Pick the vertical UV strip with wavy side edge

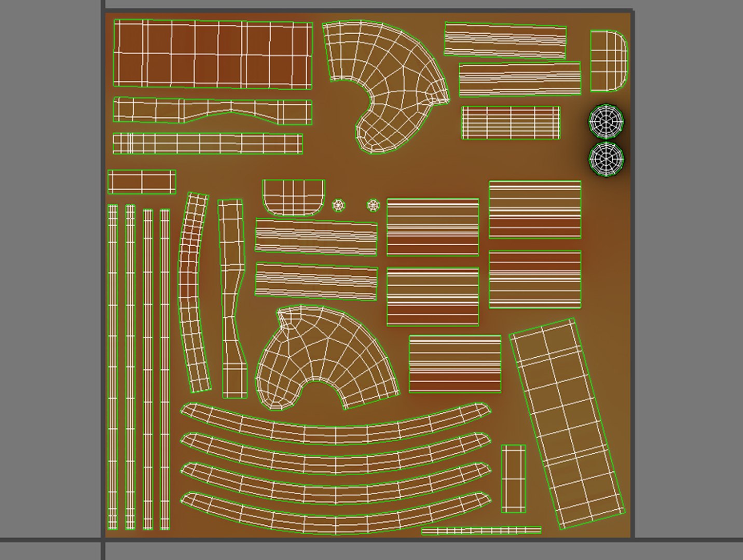pos(232,299)
